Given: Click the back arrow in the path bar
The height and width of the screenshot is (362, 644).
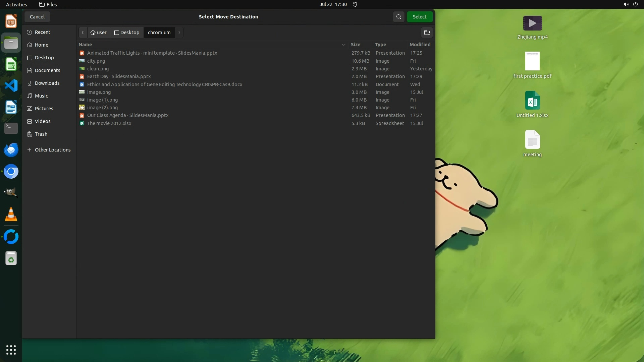Looking at the screenshot, I should click(x=83, y=33).
